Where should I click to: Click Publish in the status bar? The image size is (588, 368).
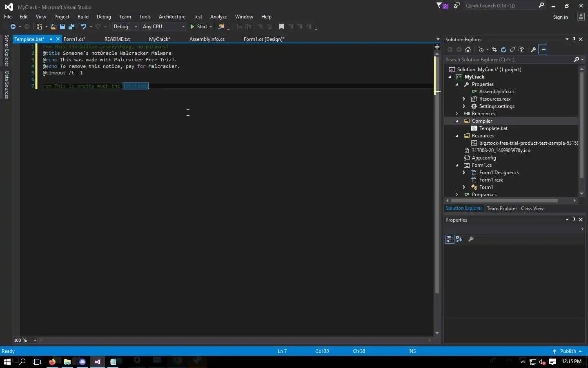(568, 351)
